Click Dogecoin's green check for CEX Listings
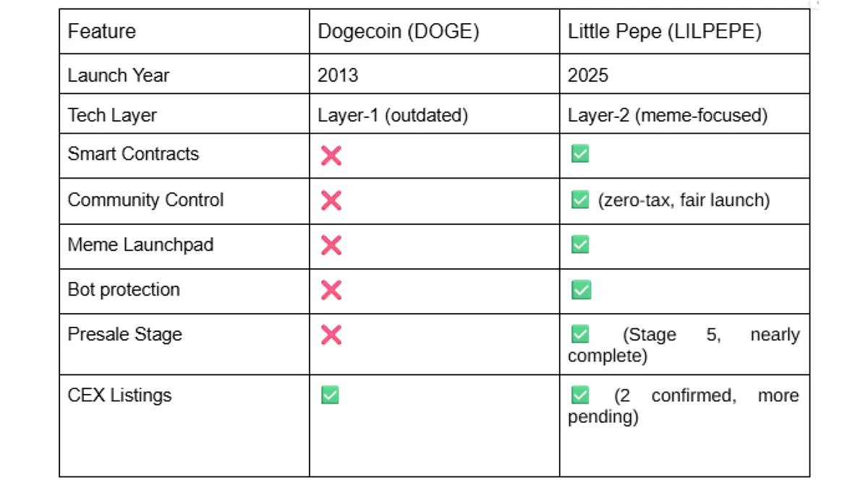 (x=330, y=395)
